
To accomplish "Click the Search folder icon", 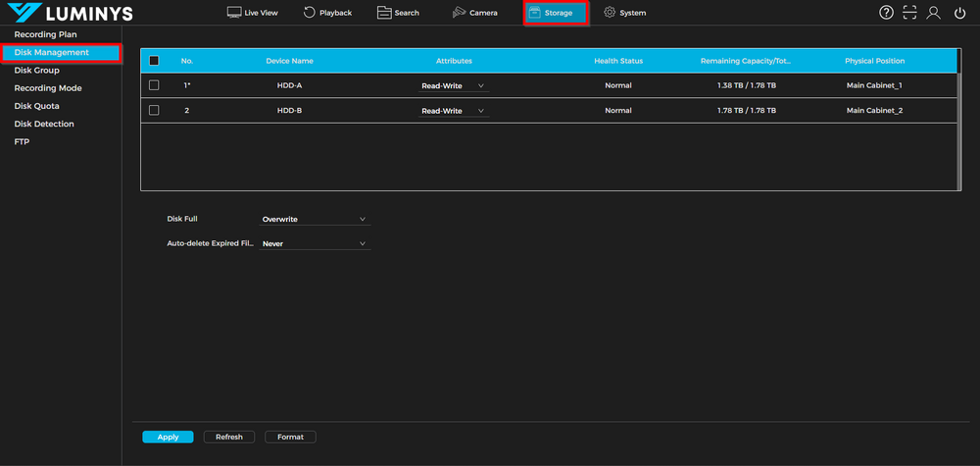I will (x=384, y=13).
